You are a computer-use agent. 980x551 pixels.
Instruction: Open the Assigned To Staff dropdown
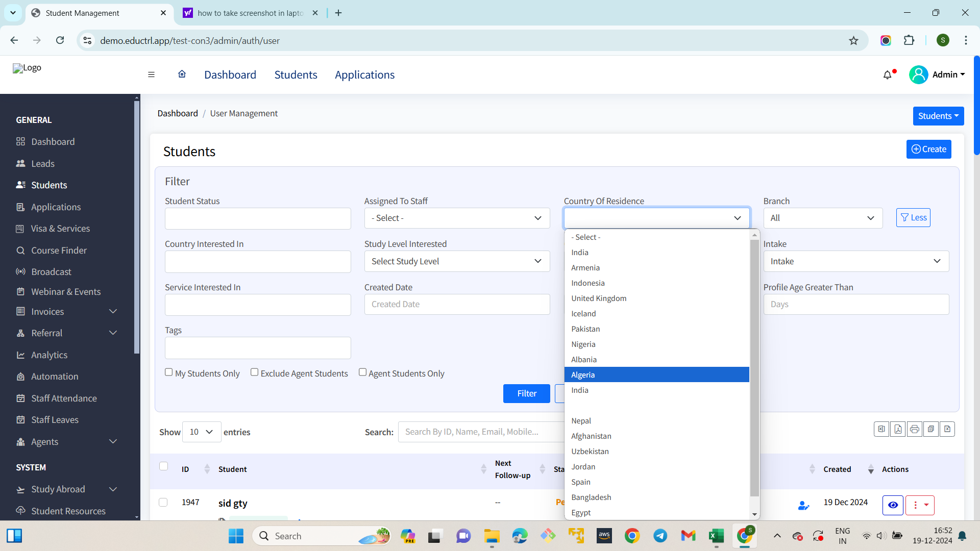point(457,218)
